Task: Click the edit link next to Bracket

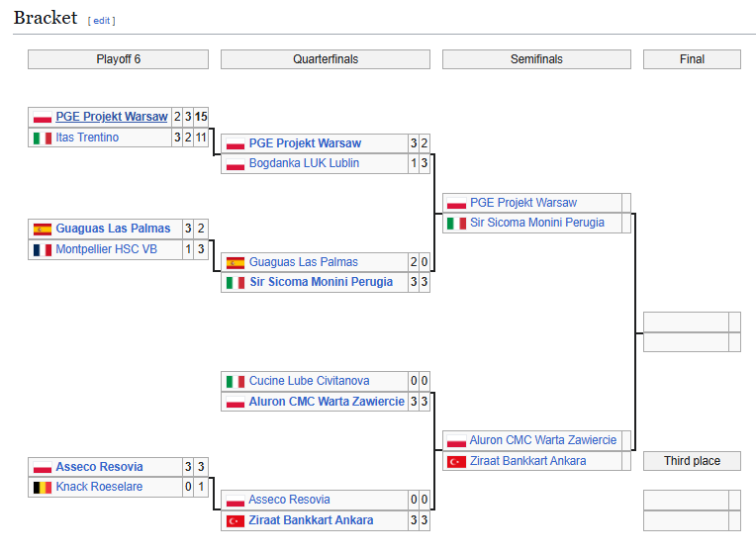Action: 101,21
